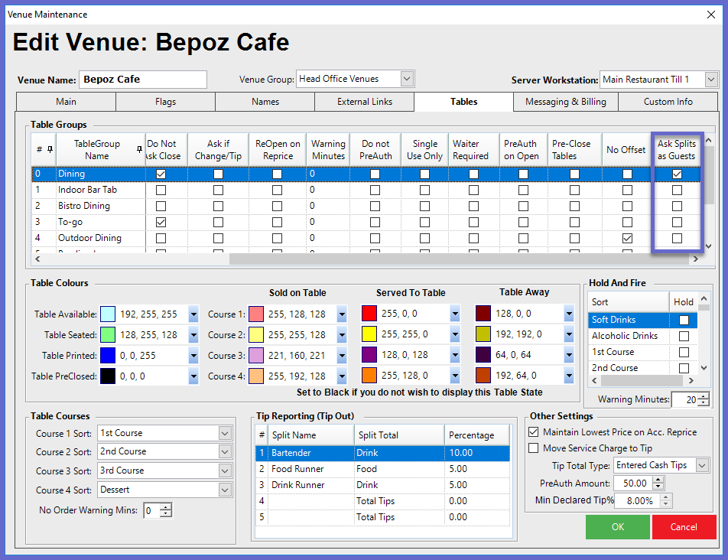Screen dimensions: 728x560
Task: Open the Course 1 Sort dropdown
Action: [x=225, y=433]
